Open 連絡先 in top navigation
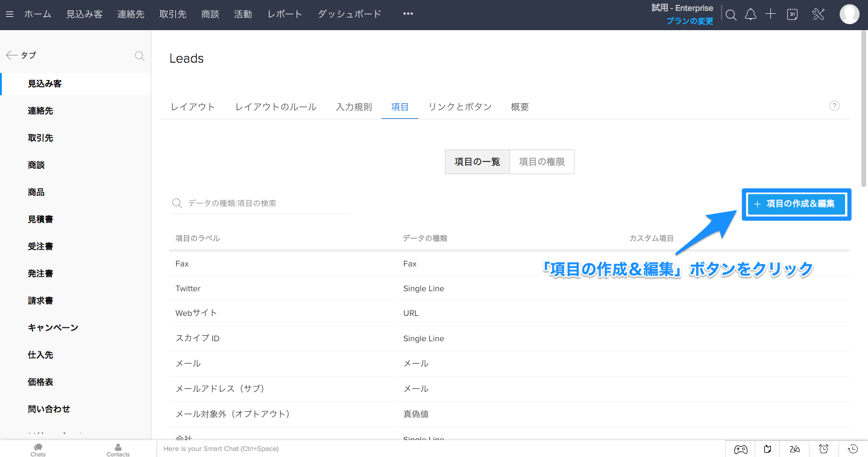This screenshot has height=457, width=868. click(x=131, y=14)
